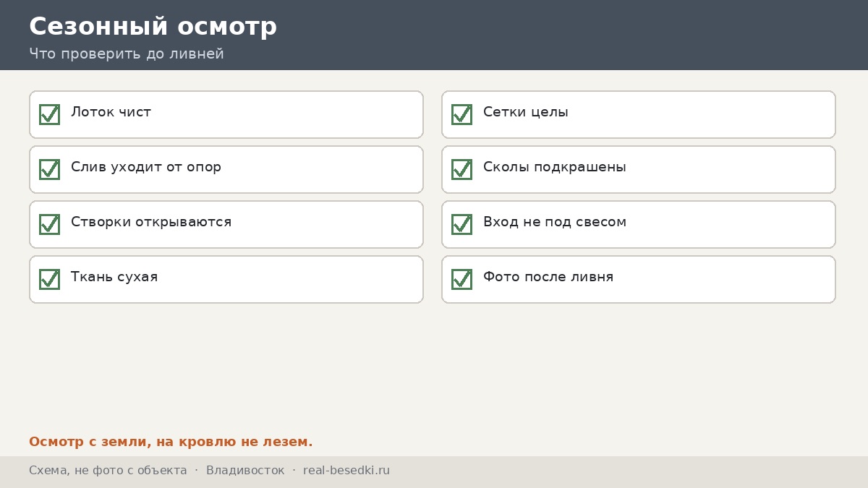Viewport: 868px width, 488px height.
Task: Click the 'Лоток чист' label text
Action: click(x=111, y=112)
